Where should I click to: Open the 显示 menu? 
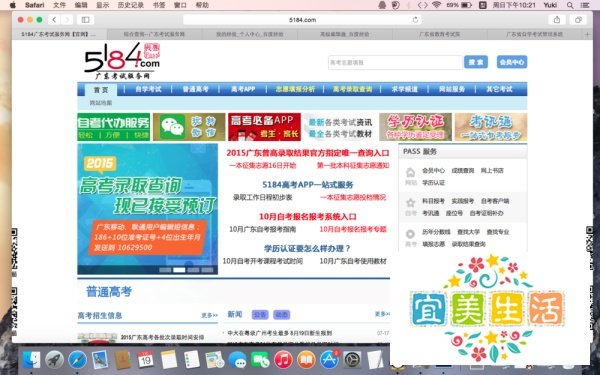103,5
